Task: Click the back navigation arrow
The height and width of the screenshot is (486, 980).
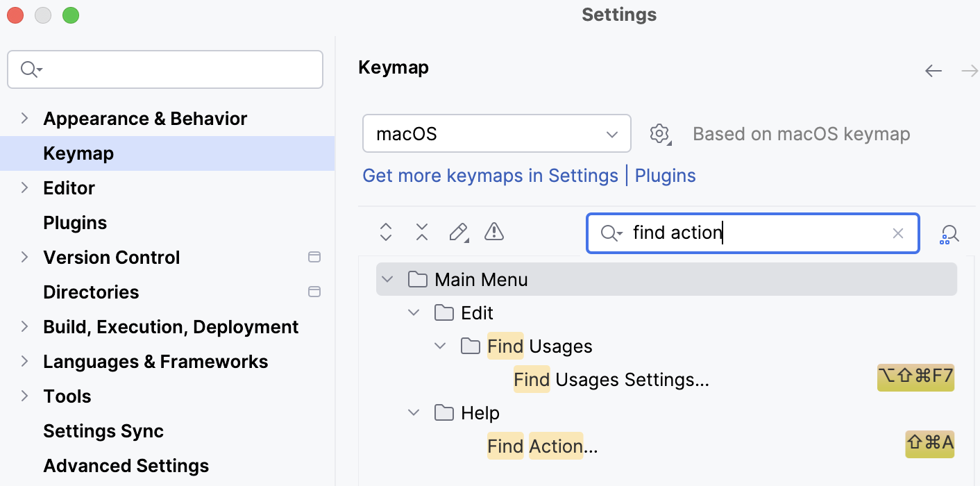Action: pos(933,70)
